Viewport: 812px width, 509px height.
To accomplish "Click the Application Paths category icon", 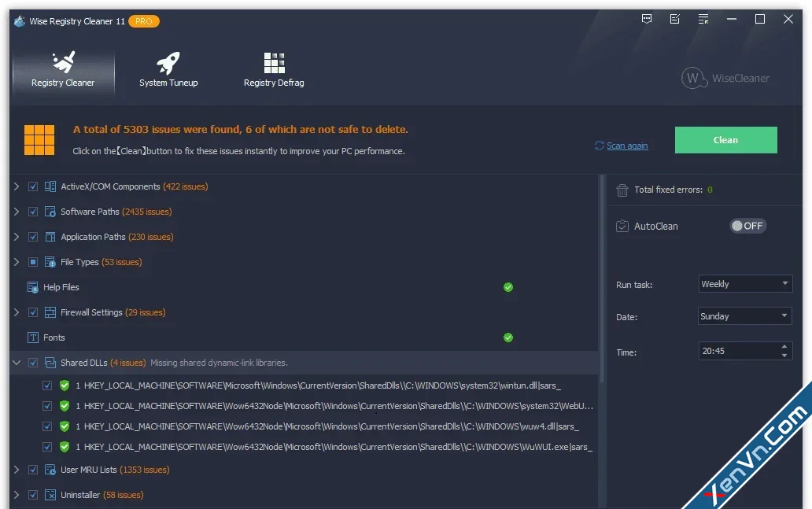I will click(x=50, y=237).
